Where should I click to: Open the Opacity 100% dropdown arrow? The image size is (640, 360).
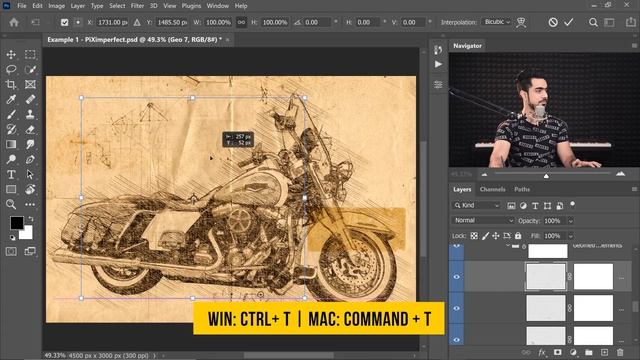(x=571, y=221)
